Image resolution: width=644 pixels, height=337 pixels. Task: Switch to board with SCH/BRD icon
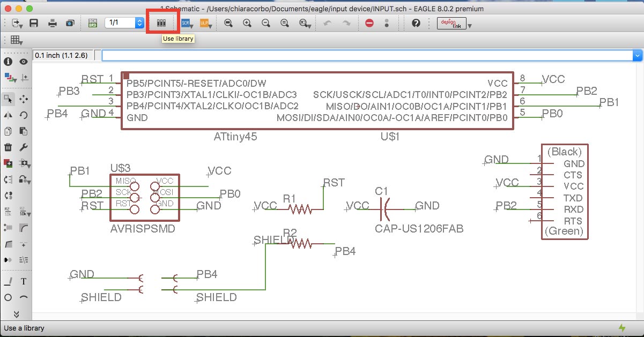93,23
